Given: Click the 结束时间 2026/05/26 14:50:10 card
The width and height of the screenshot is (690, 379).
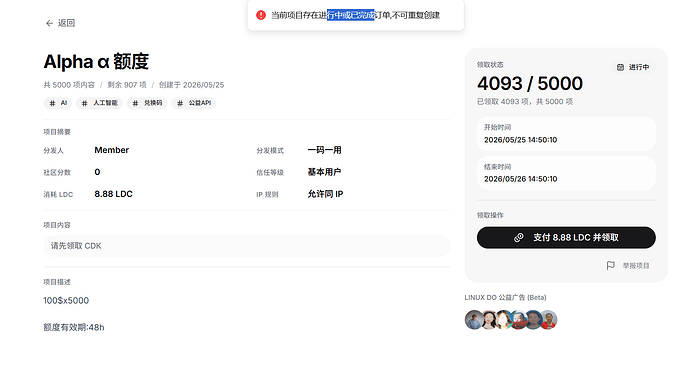Looking at the screenshot, I should 566,173.
